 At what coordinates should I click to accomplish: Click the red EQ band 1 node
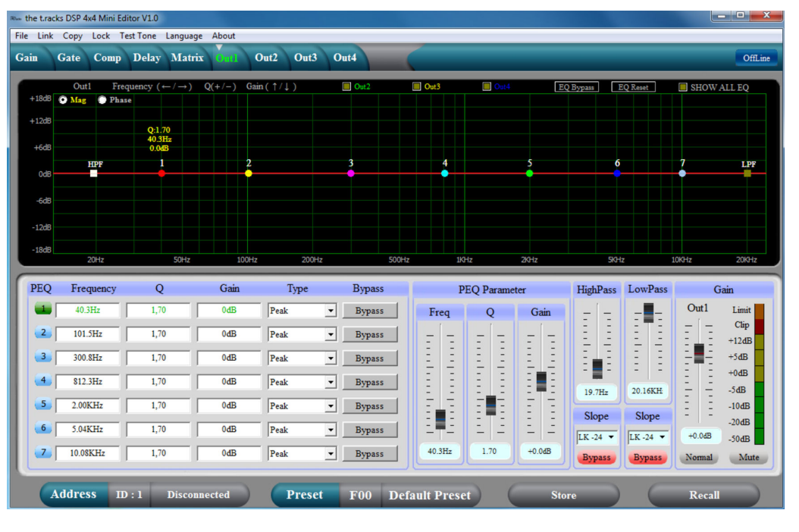point(161,174)
